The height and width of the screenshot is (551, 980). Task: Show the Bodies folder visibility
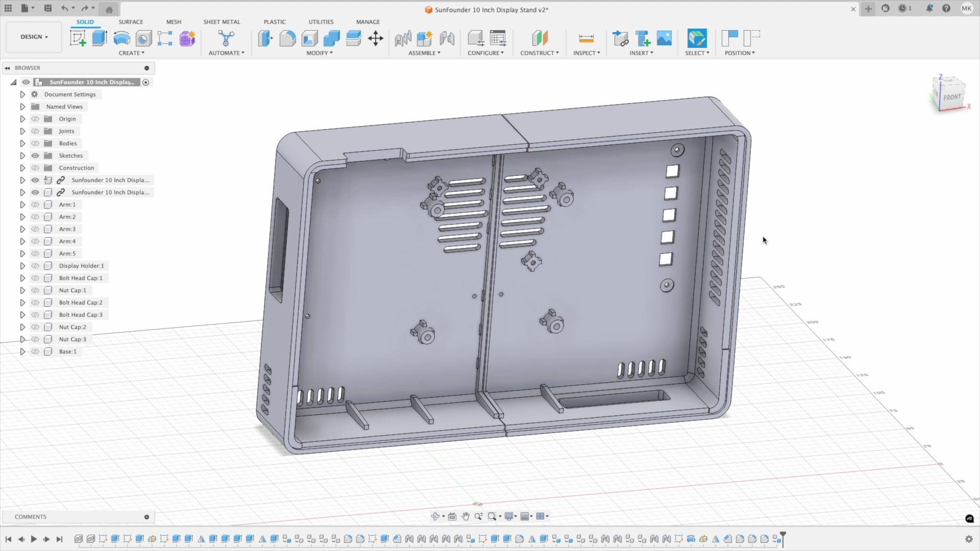tap(35, 143)
